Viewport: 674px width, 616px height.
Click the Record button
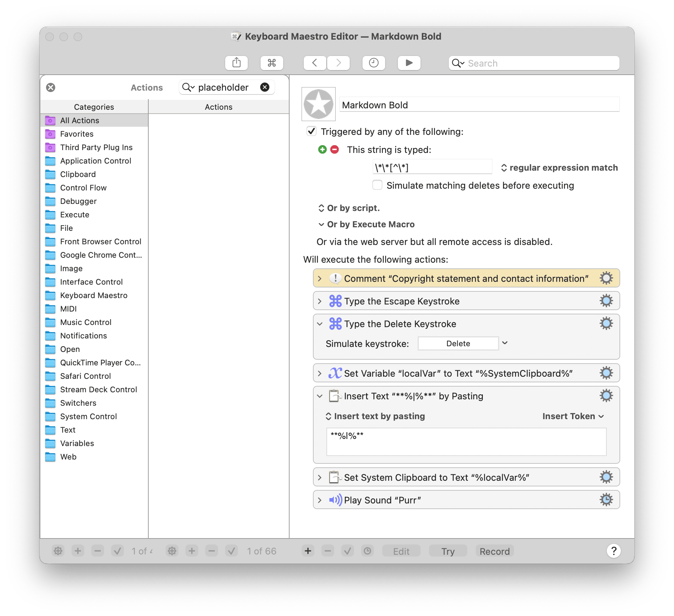pos(495,551)
